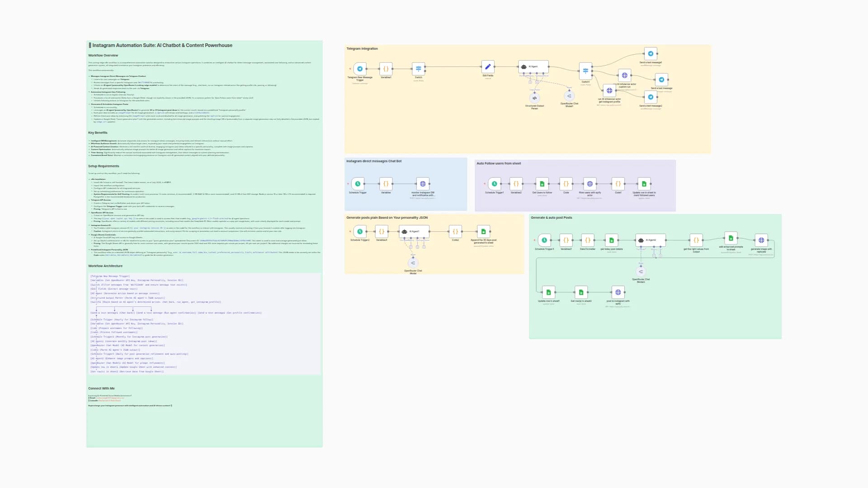Select the Code2 node in posts generation flow
The width and height of the screenshot is (868, 488).
coord(455,232)
